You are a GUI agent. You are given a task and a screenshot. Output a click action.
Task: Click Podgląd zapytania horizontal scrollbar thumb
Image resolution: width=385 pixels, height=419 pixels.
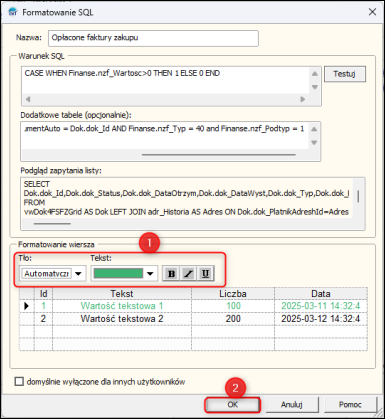52,224
